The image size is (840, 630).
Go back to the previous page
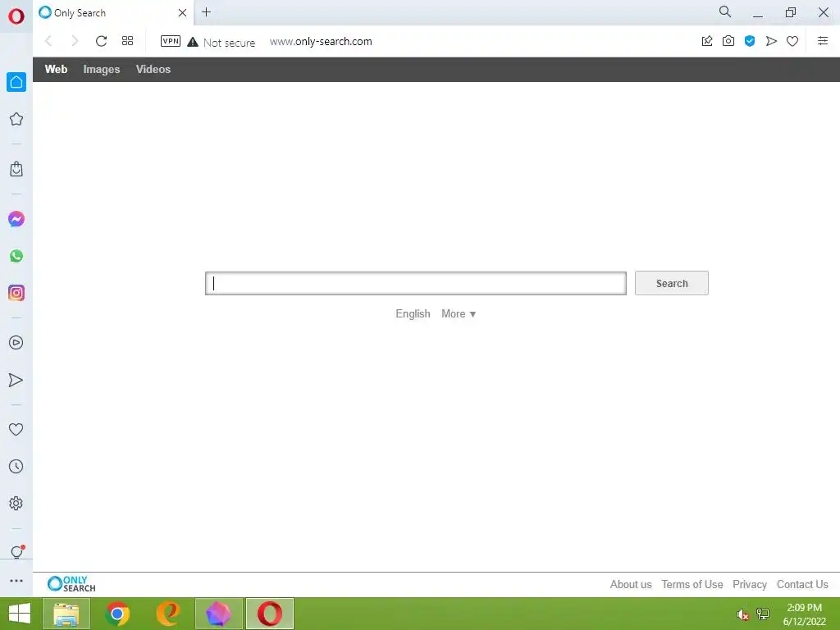[x=48, y=41]
